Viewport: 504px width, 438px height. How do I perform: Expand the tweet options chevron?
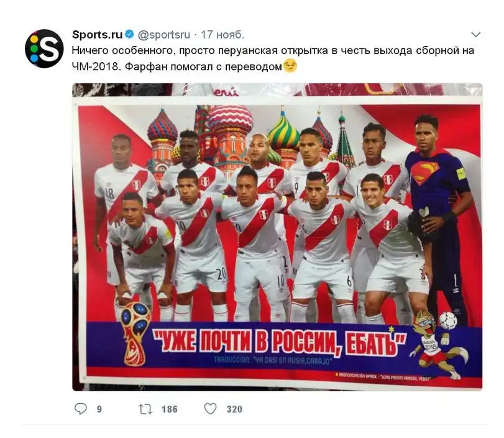(475, 34)
